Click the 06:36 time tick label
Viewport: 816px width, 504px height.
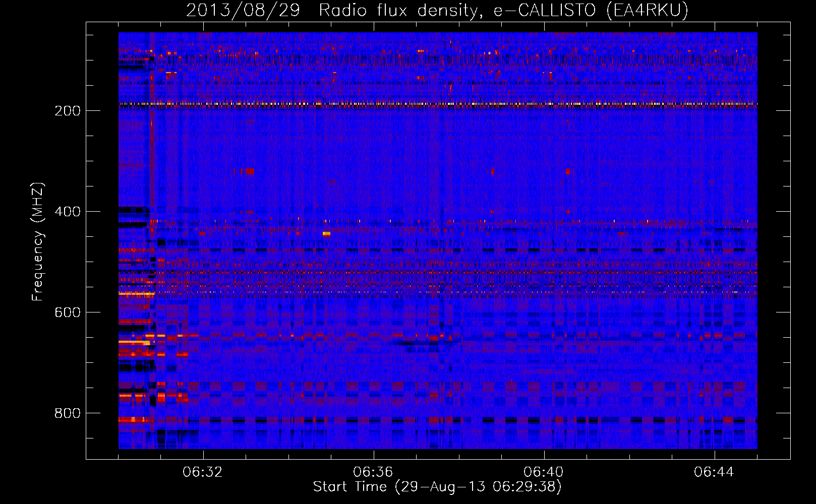pyautogui.click(x=373, y=472)
